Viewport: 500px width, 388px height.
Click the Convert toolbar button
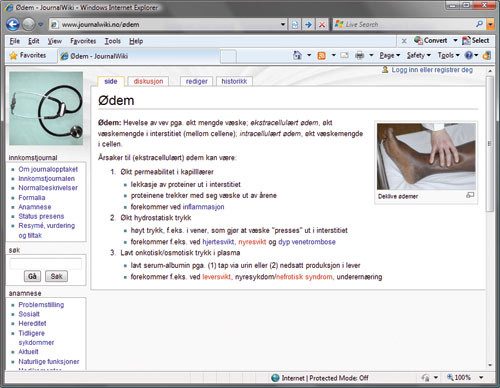pos(430,40)
